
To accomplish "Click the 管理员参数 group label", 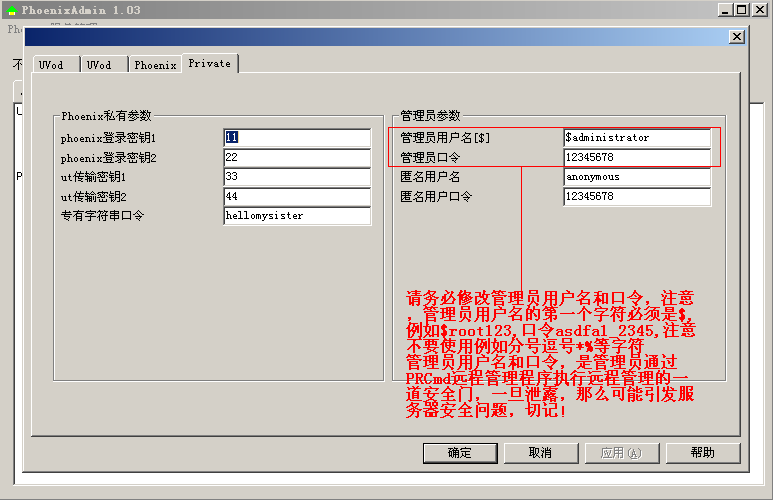I will (x=430, y=116).
